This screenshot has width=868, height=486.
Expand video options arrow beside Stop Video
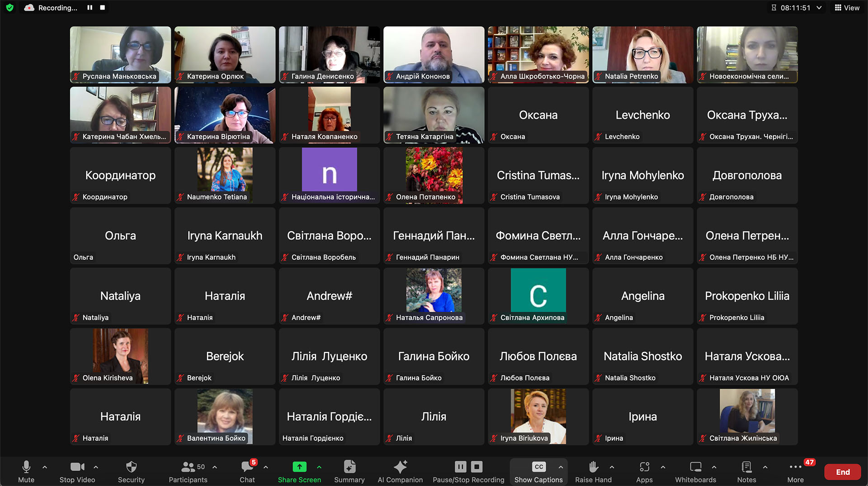pos(96,467)
